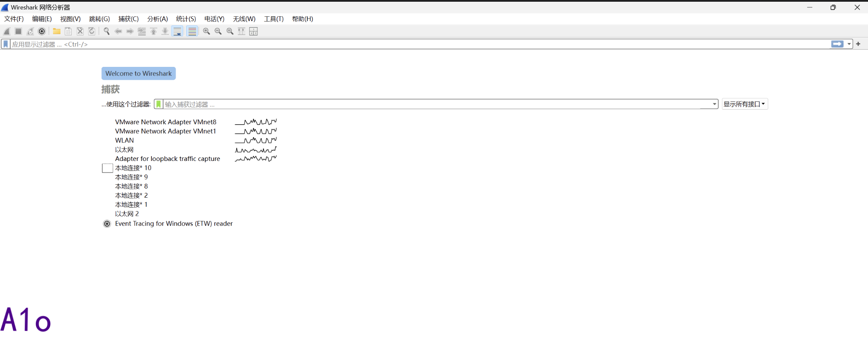
Task: Open the 统计(S) menu
Action: pyautogui.click(x=186, y=19)
